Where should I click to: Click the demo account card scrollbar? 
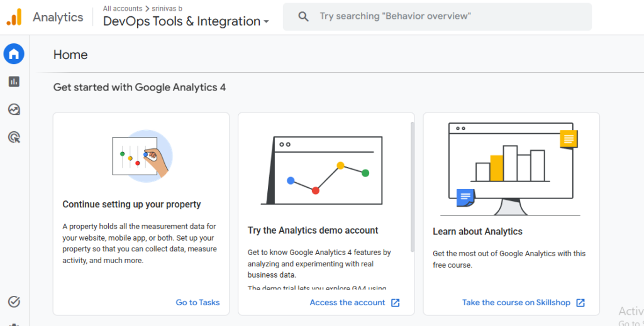(413, 187)
